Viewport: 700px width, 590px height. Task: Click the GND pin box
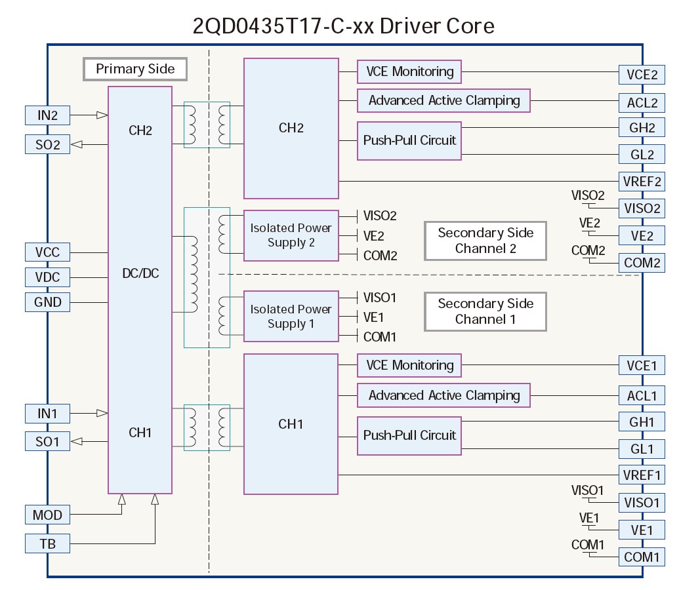click(x=48, y=302)
